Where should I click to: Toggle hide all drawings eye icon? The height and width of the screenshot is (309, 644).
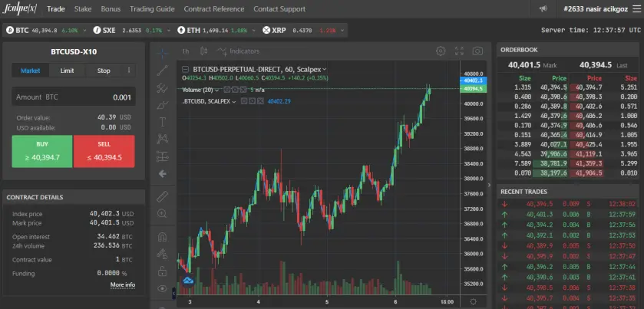coord(163,288)
